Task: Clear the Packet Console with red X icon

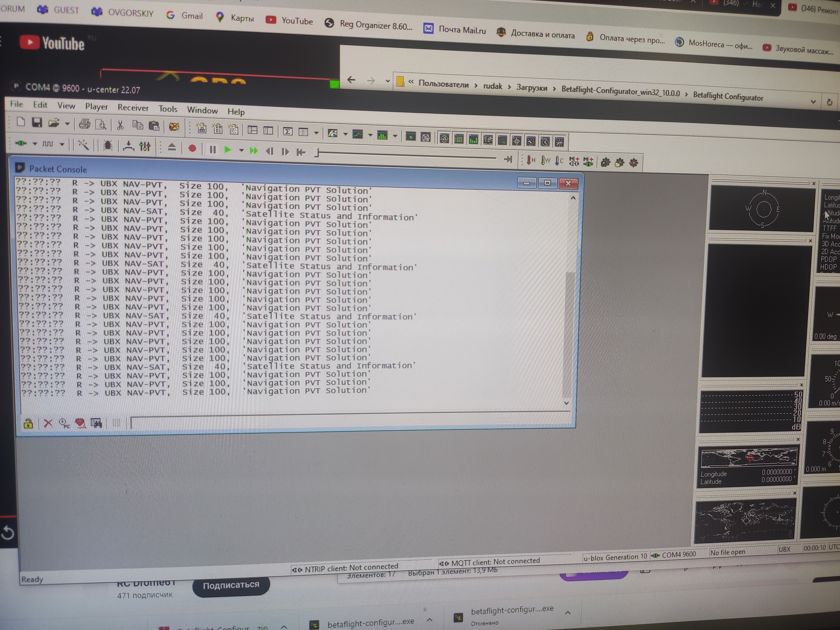Action: point(48,423)
